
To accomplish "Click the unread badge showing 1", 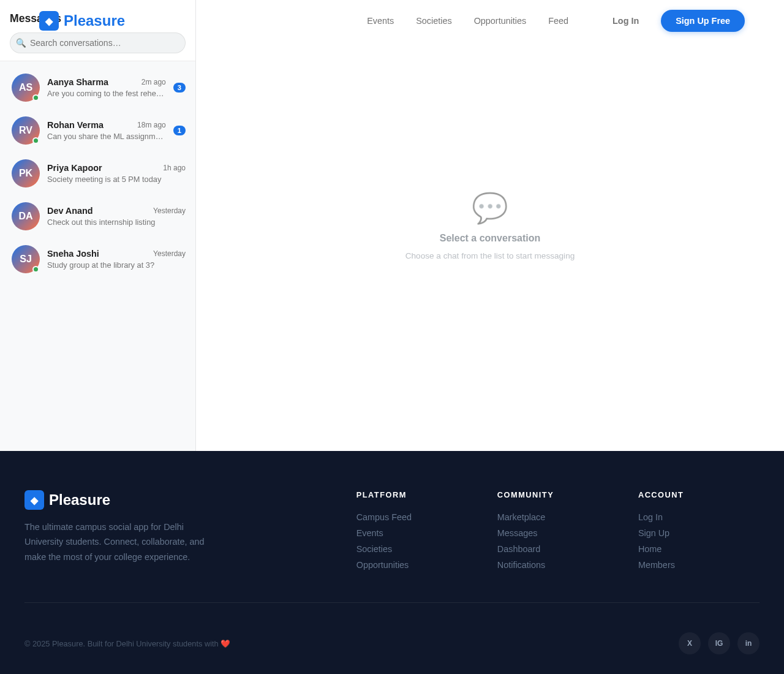I will point(179,131).
